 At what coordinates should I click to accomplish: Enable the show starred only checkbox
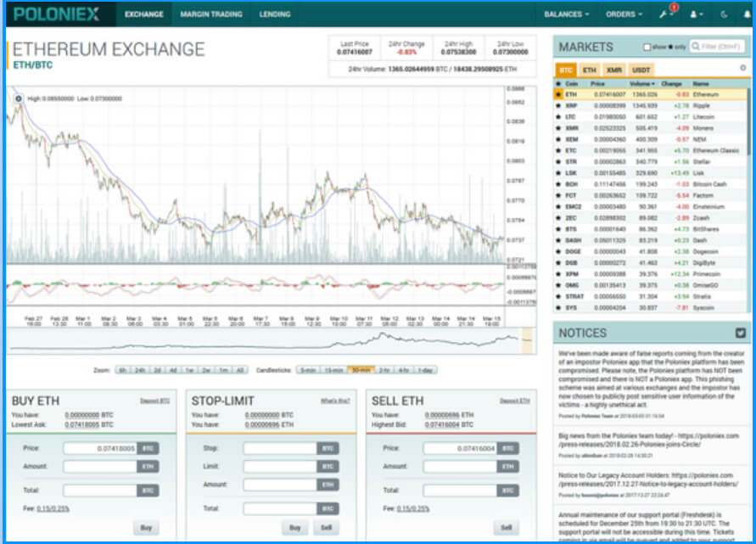click(x=647, y=47)
